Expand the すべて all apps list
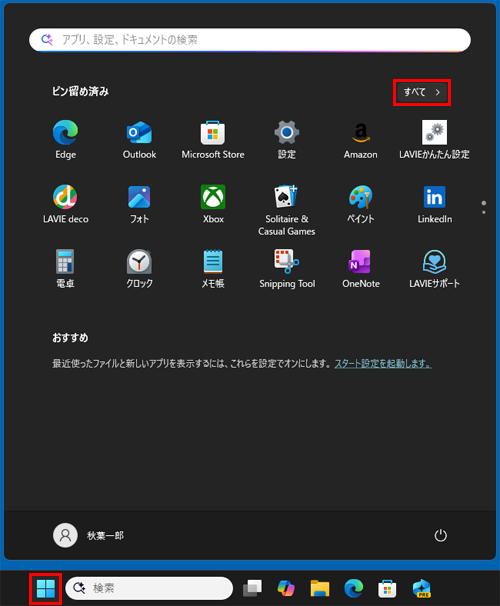500x606 pixels. (x=422, y=92)
